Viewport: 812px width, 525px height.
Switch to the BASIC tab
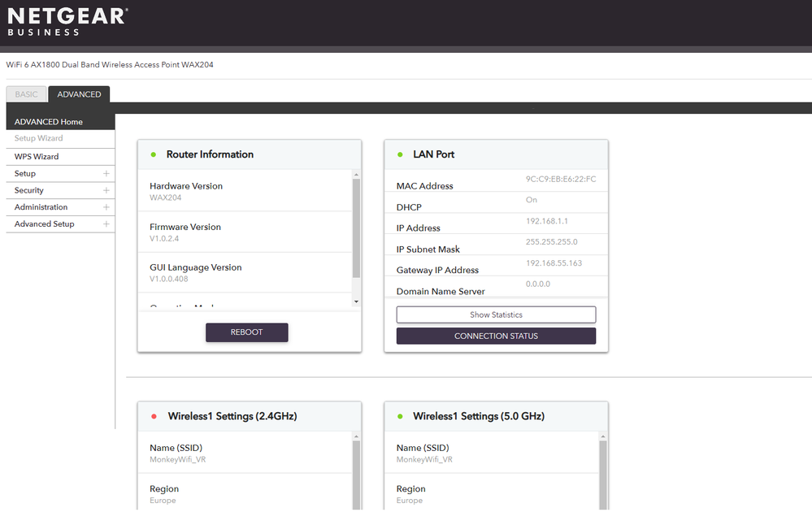(x=26, y=94)
